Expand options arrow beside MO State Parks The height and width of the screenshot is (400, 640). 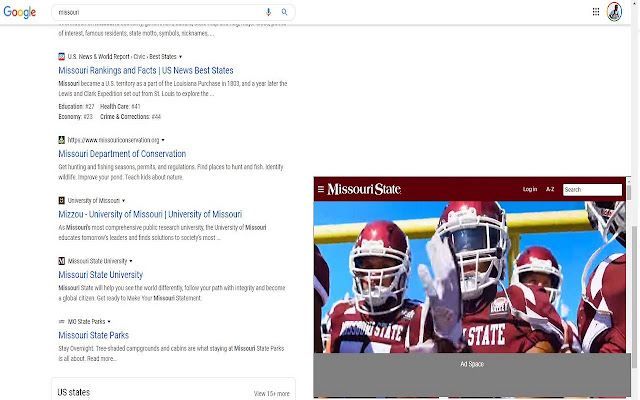[x=109, y=322]
